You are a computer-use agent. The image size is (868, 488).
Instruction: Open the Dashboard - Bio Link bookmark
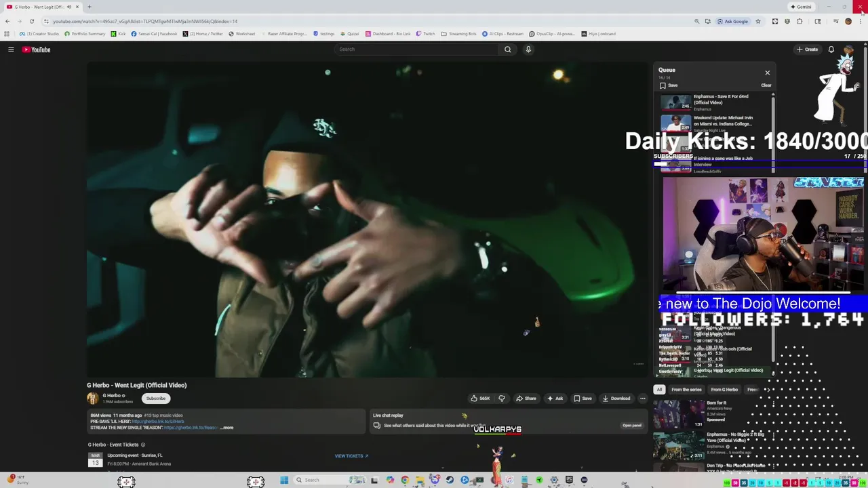[x=388, y=34]
